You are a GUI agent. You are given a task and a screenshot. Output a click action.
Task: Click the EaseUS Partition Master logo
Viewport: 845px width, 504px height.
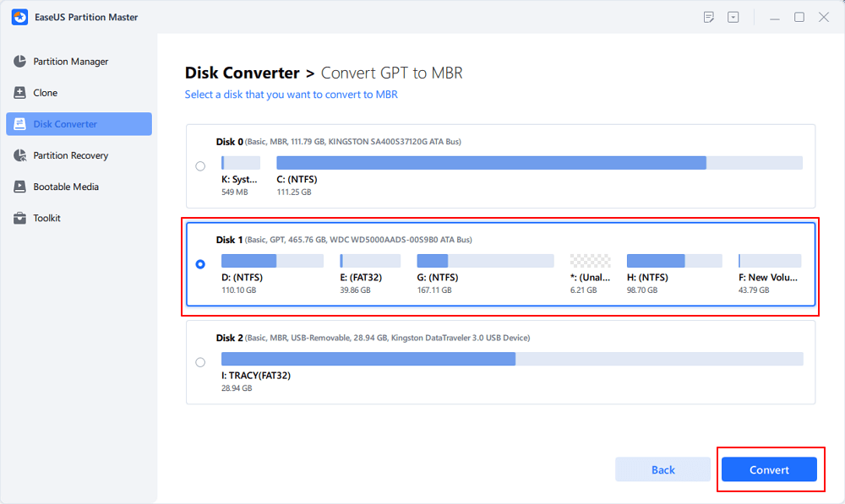[21, 17]
